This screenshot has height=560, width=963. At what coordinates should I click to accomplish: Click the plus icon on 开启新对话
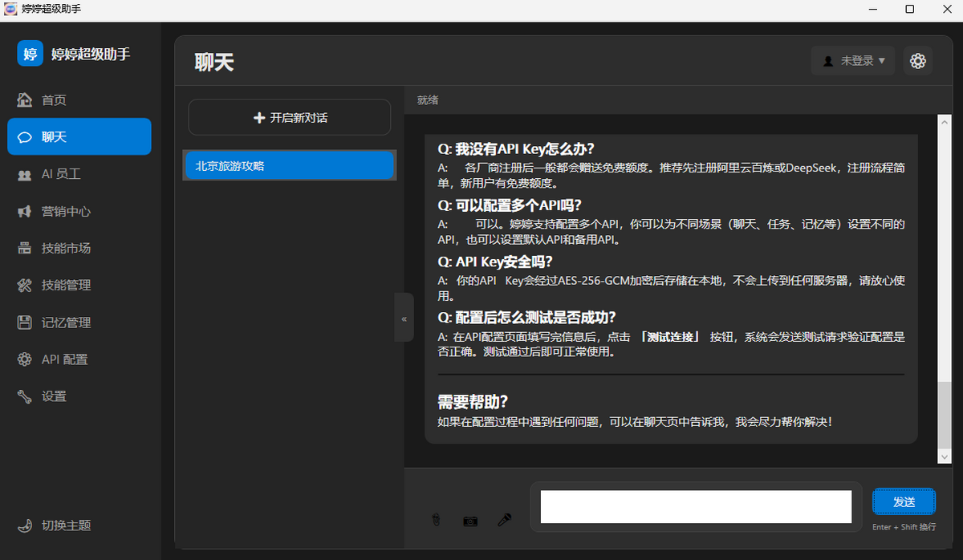click(x=258, y=118)
